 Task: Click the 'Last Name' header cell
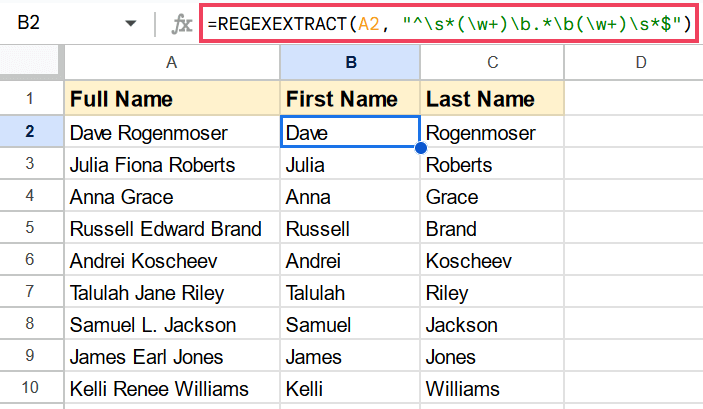pos(492,98)
